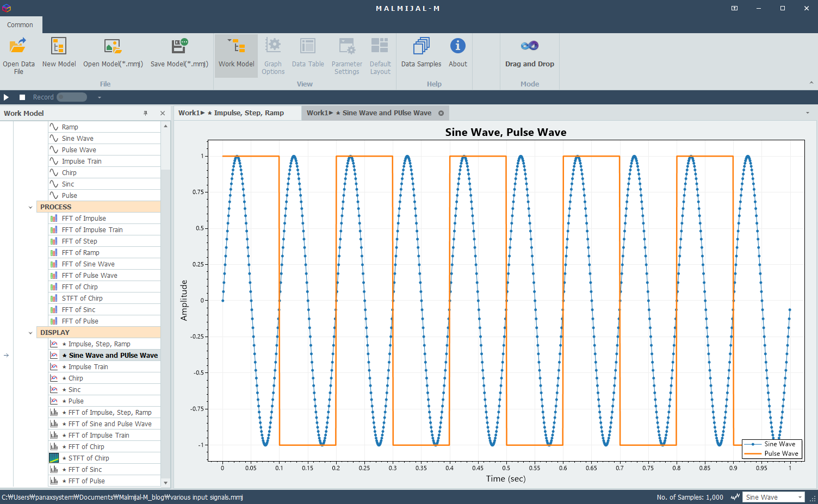Select FFT of Sinc process item
Viewport: 818px width, 504px height.
[x=104, y=310]
